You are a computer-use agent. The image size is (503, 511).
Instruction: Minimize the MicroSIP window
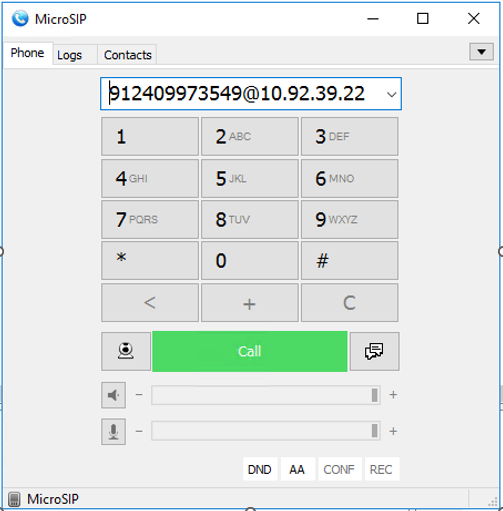pos(373,19)
